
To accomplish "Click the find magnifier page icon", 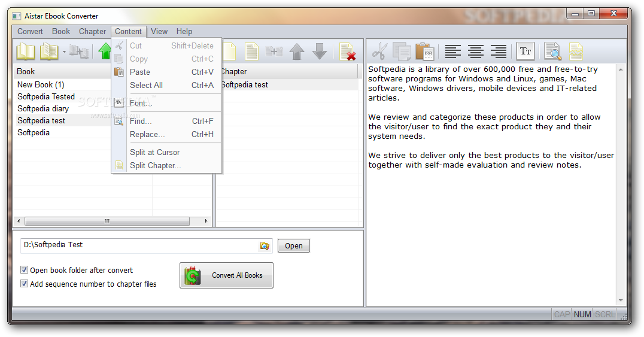I will coord(553,52).
